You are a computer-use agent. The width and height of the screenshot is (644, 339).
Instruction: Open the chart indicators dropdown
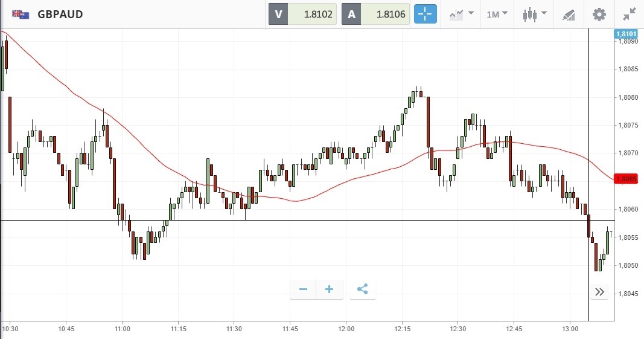(x=462, y=15)
